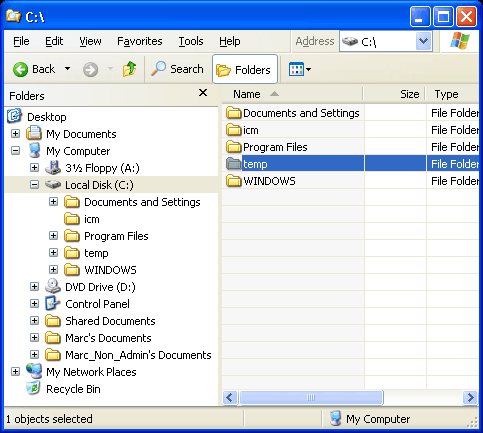Toggle the Folders pane button
This screenshot has height=433, width=483.
pos(245,69)
